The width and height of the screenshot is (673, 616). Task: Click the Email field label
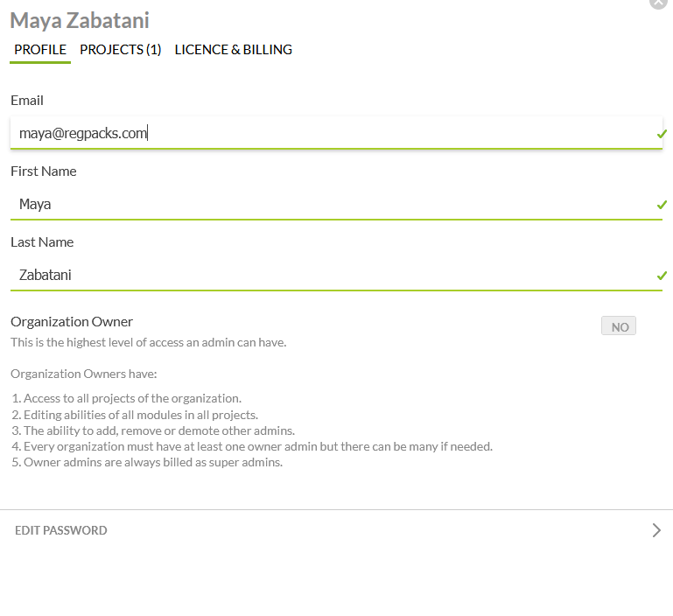[27, 101]
